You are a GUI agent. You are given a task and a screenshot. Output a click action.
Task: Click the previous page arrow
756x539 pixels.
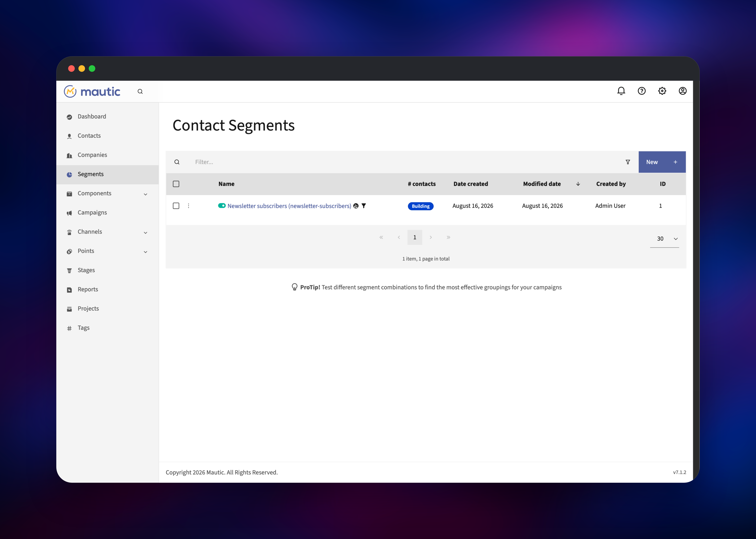coord(399,237)
